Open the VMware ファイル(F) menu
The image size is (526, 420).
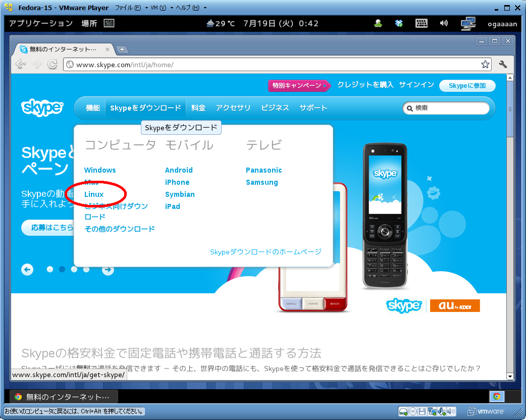128,8
